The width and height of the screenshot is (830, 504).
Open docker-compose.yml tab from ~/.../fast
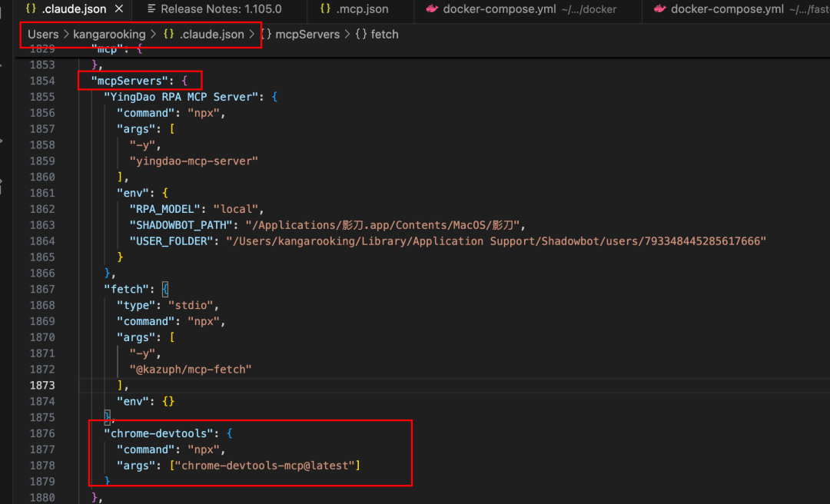pyautogui.click(x=749, y=9)
